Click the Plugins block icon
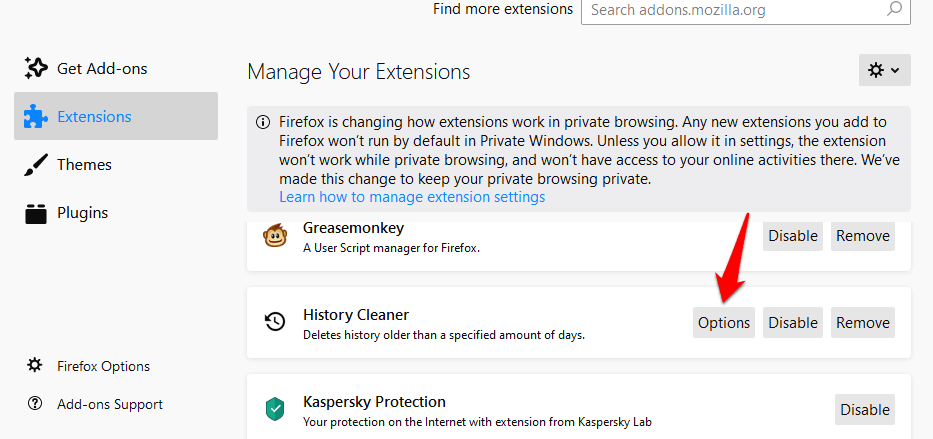This screenshot has width=933, height=439. [x=36, y=213]
